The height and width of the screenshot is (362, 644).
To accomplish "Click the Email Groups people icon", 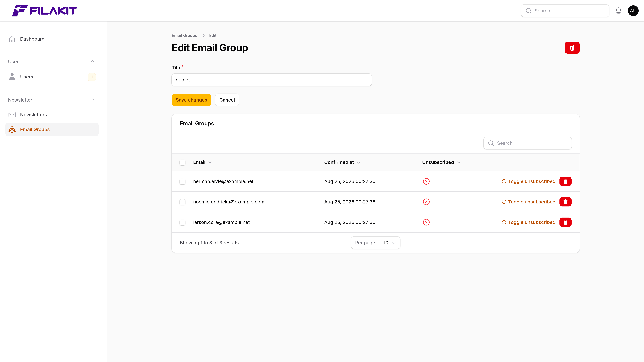I will point(12,129).
